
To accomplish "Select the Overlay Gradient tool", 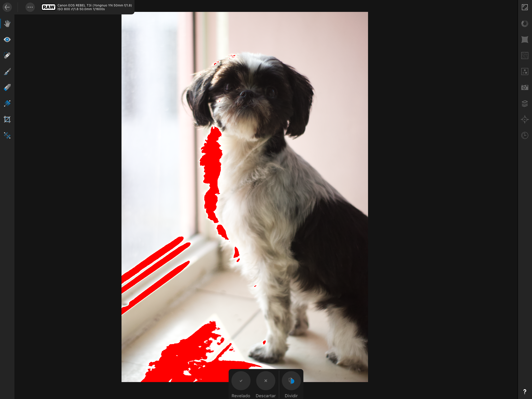I will point(7,103).
